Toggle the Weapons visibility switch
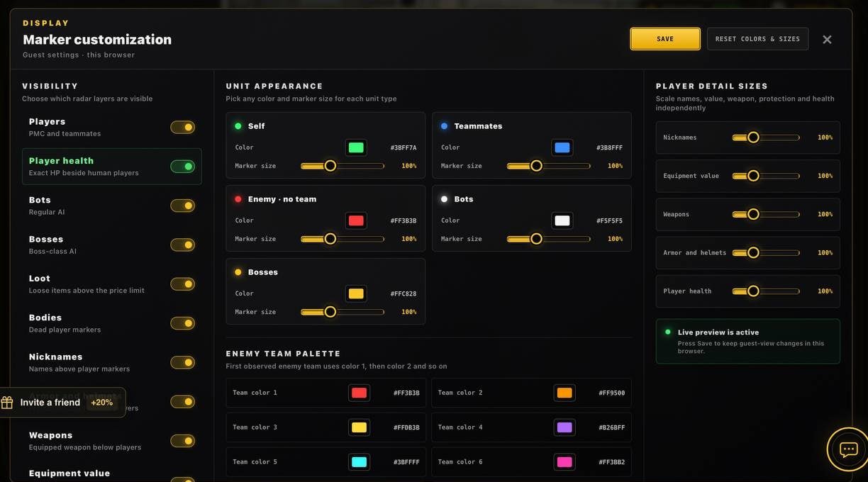The height and width of the screenshot is (482, 868). [x=182, y=441]
